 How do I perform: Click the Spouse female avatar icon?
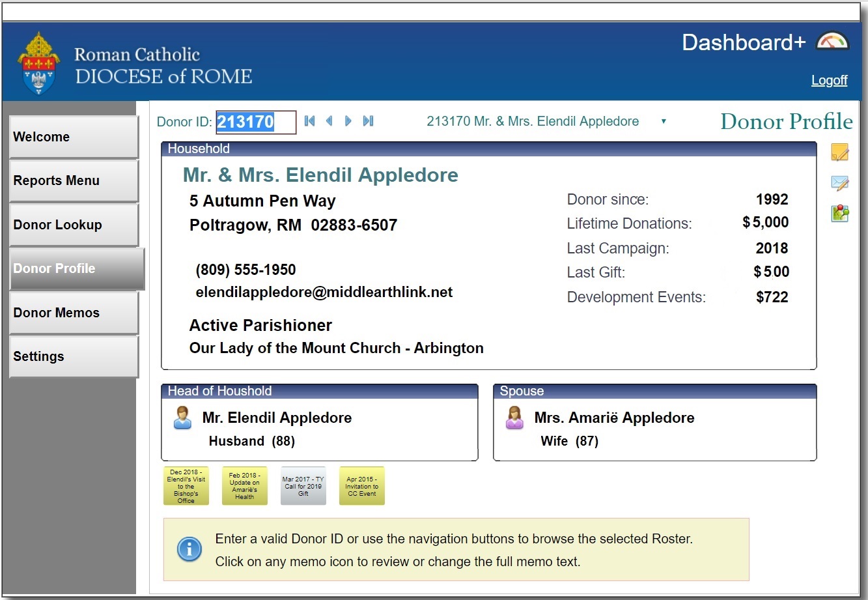click(x=514, y=418)
